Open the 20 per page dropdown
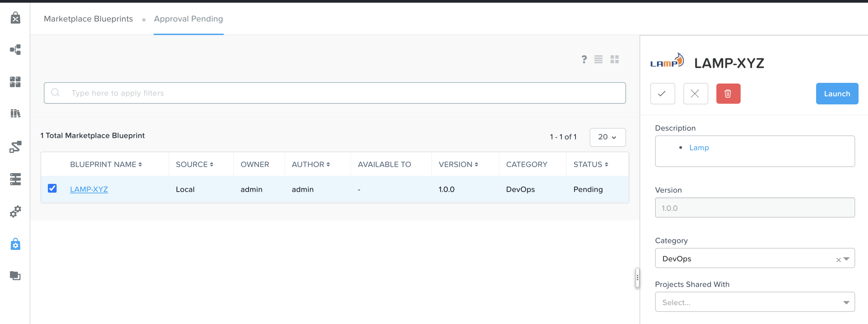 [x=608, y=137]
